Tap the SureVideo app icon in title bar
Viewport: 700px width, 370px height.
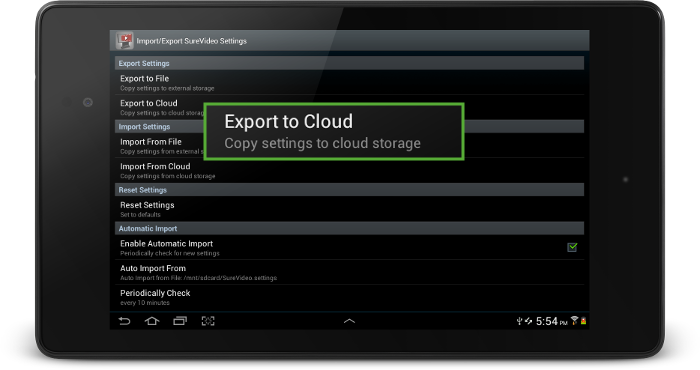click(x=125, y=41)
